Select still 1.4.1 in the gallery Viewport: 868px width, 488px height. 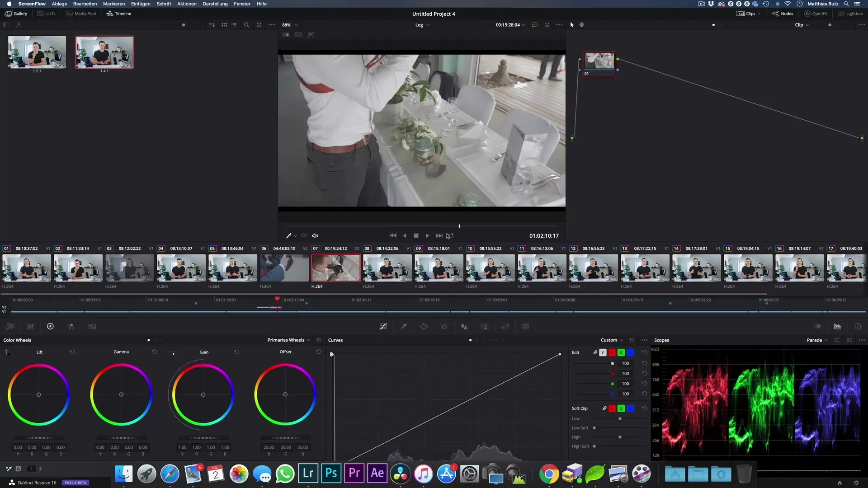pos(104,52)
